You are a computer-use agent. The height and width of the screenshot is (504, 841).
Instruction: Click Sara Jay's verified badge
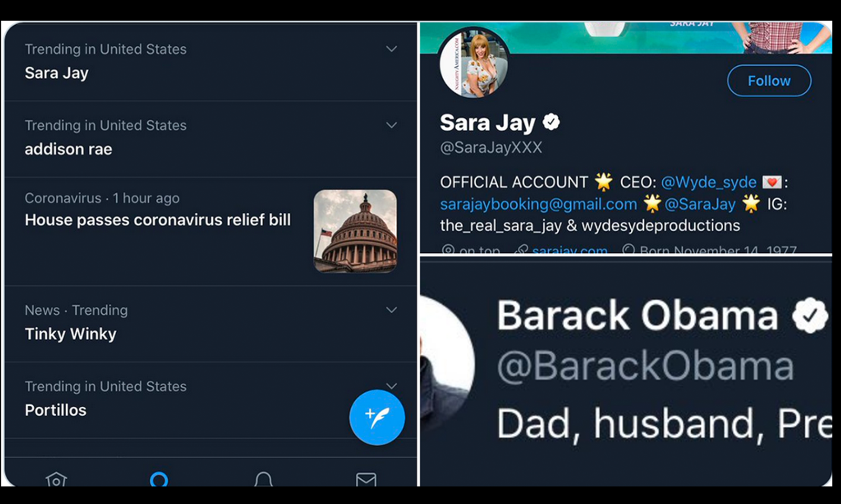tap(551, 122)
